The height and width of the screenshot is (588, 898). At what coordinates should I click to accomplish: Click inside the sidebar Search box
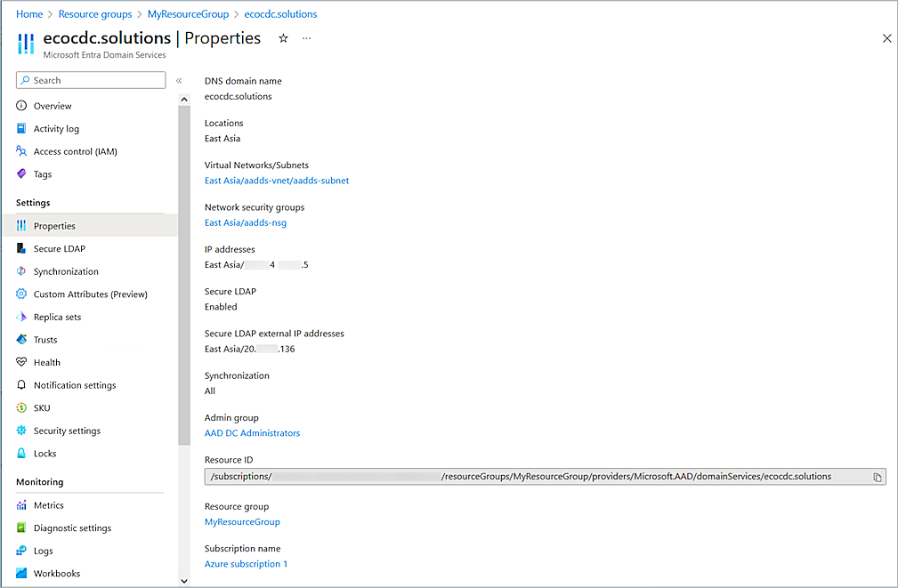pos(90,79)
